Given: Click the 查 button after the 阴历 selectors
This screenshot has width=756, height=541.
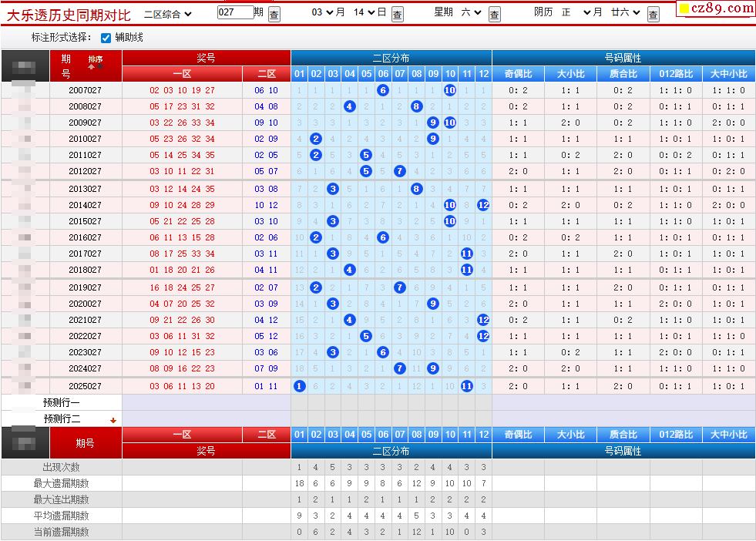Looking at the screenshot, I should [x=653, y=15].
